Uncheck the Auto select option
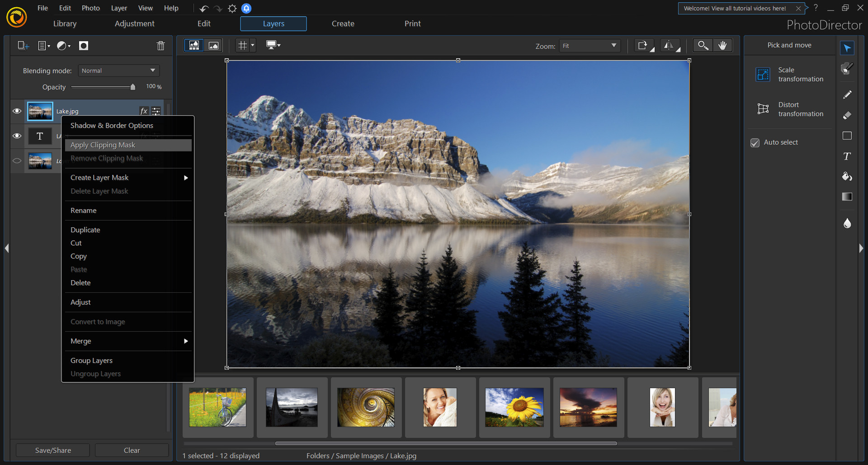 click(x=755, y=142)
